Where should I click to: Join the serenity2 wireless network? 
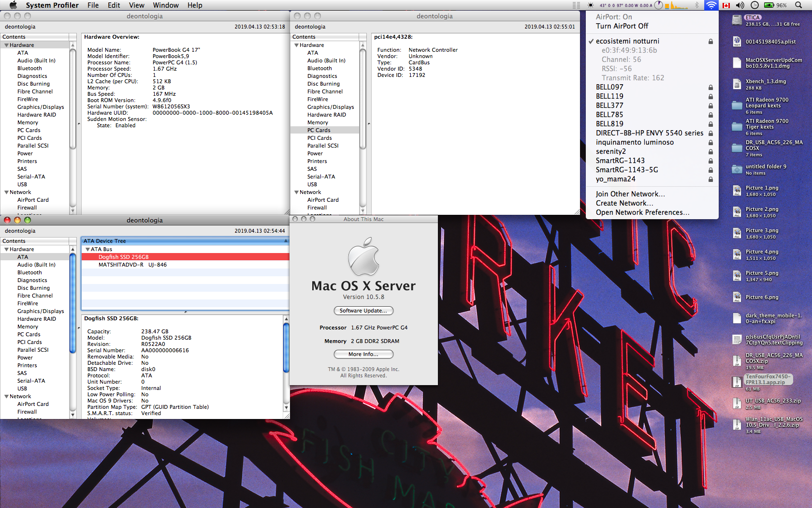pyautogui.click(x=652, y=151)
